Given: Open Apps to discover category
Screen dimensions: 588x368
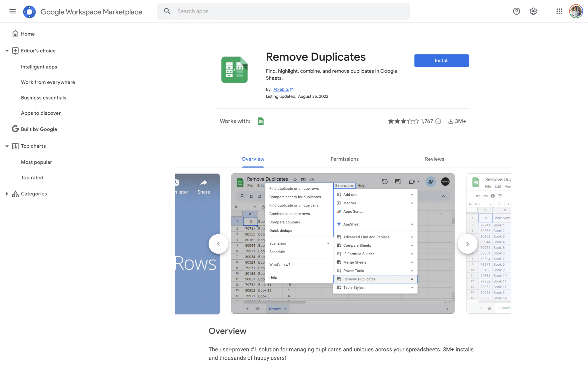Looking at the screenshot, I should tap(41, 113).
